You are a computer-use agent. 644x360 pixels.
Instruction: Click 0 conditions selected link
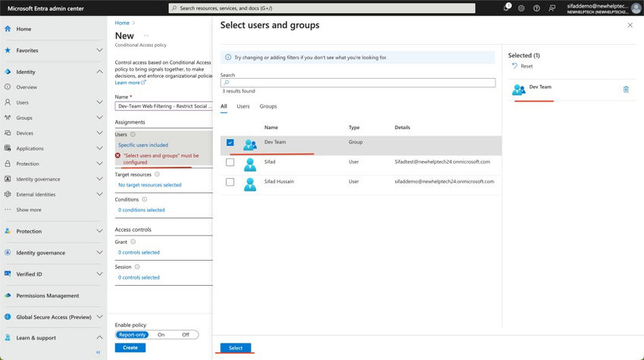coord(141,210)
